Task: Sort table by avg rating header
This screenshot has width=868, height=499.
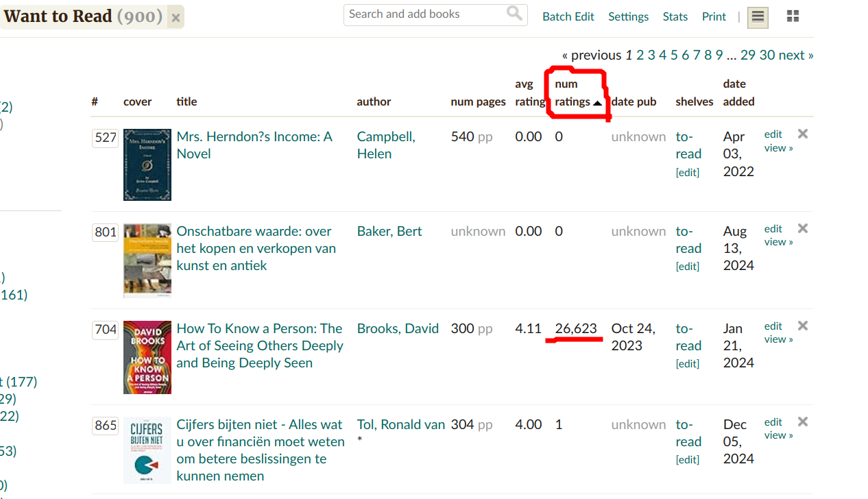Action: click(530, 93)
